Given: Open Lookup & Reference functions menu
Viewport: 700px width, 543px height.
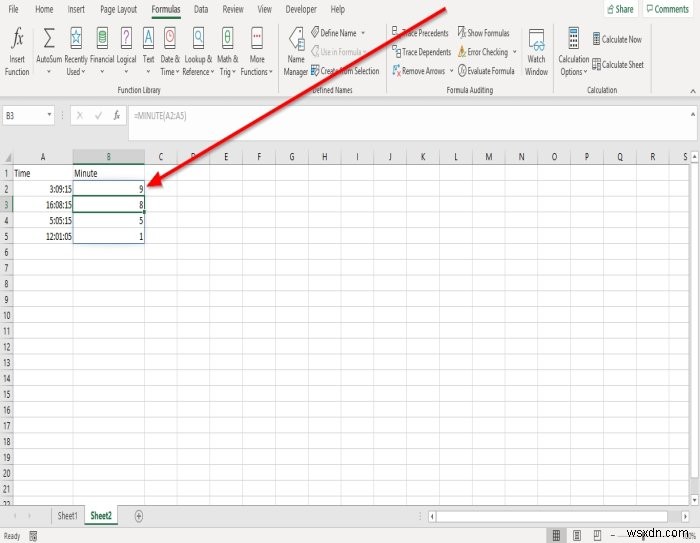Looking at the screenshot, I should pyautogui.click(x=198, y=51).
